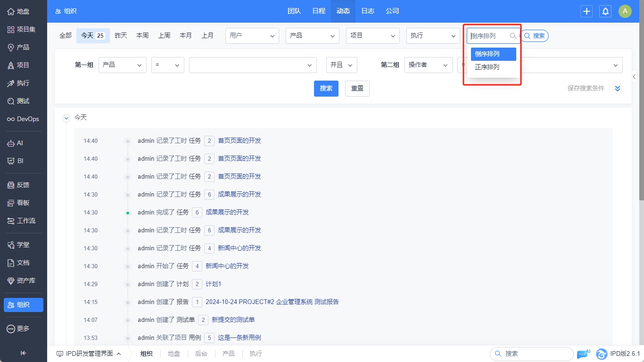Open the AI chat icon at bottom
This screenshot has width=644, height=362.
coord(583,354)
